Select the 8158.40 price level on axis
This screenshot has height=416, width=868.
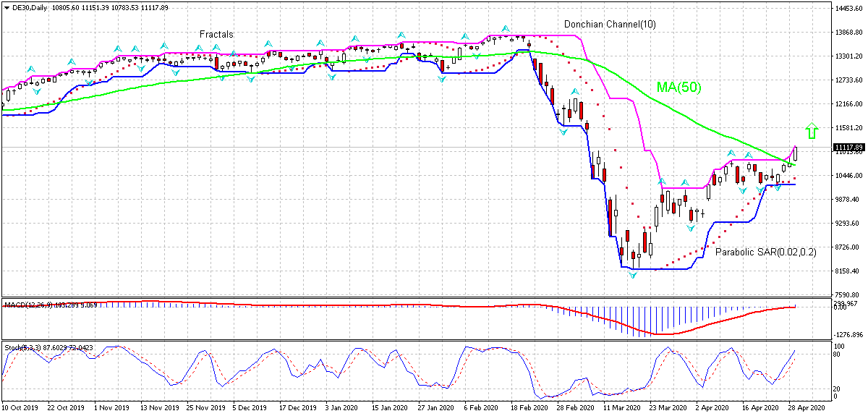click(848, 271)
